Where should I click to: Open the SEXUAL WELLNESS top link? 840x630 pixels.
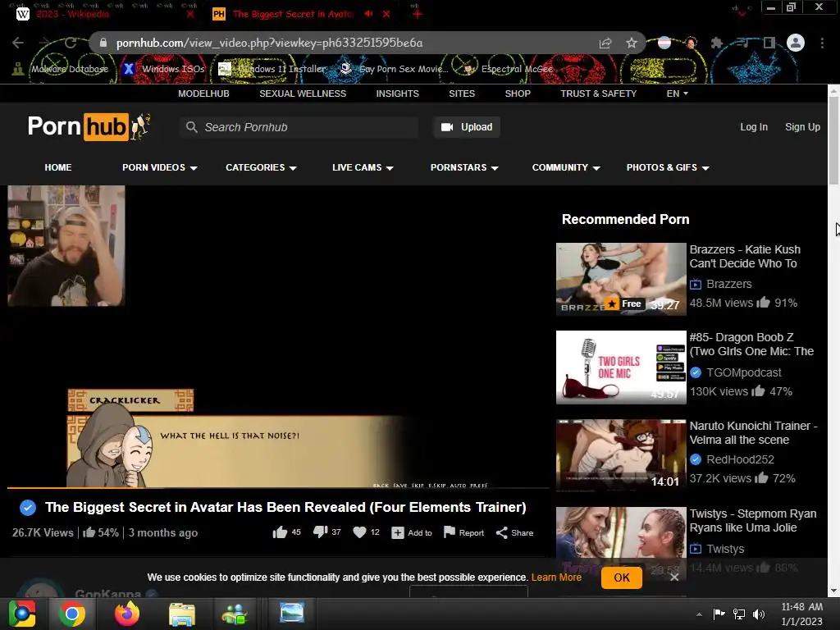pos(303,94)
